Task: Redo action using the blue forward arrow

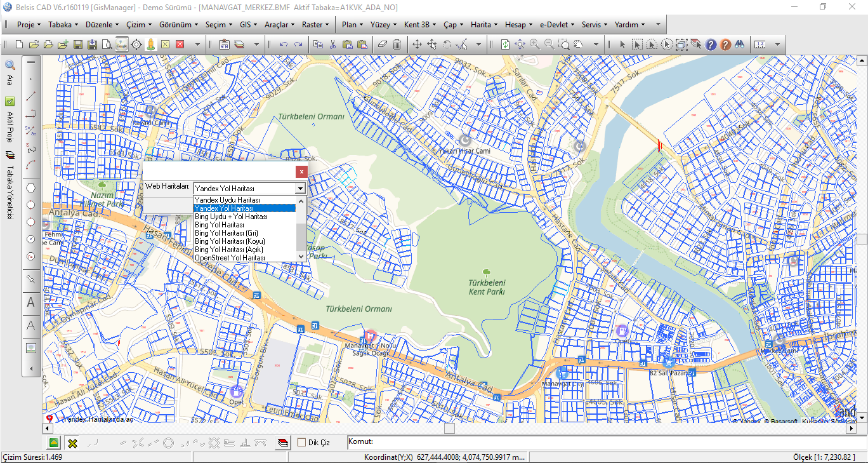Action: (298, 44)
